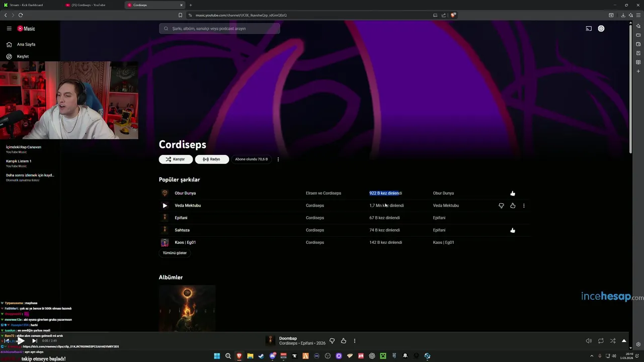The image size is (644, 362).
Task: Open Discord from the taskbar
Action: (272, 356)
